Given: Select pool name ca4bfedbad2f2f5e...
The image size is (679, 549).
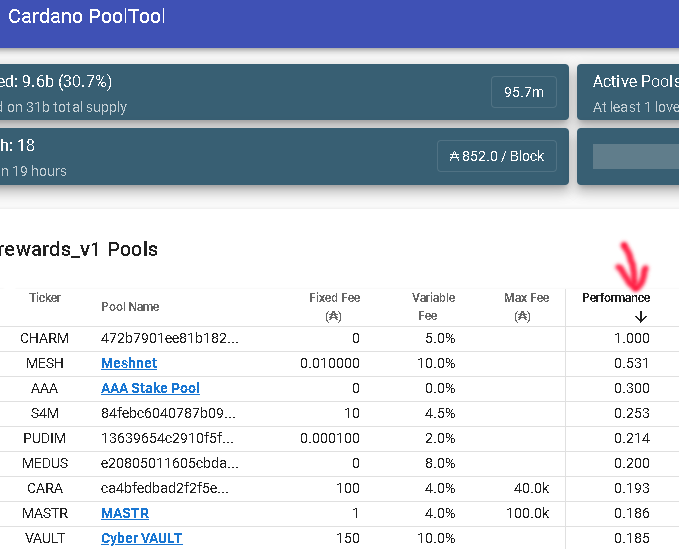Looking at the screenshot, I should point(165,488).
